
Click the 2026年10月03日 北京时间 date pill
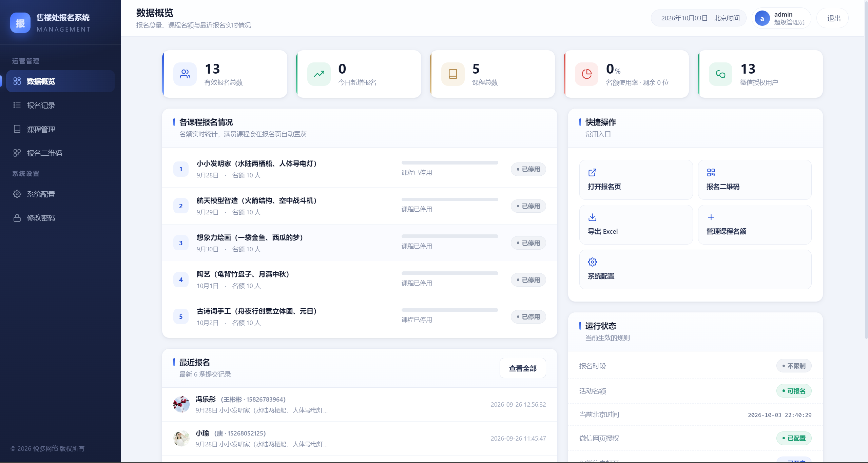(699, 18)
